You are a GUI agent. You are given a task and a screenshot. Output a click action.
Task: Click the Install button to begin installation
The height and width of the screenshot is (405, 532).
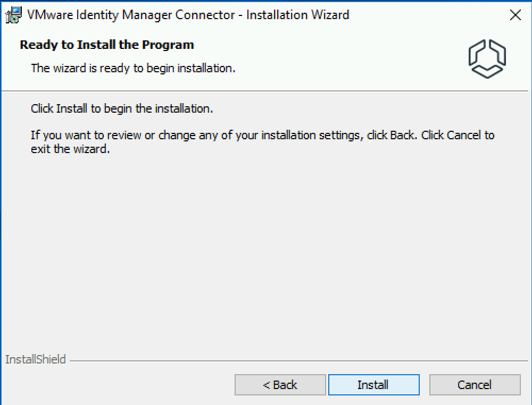[374, 385]
